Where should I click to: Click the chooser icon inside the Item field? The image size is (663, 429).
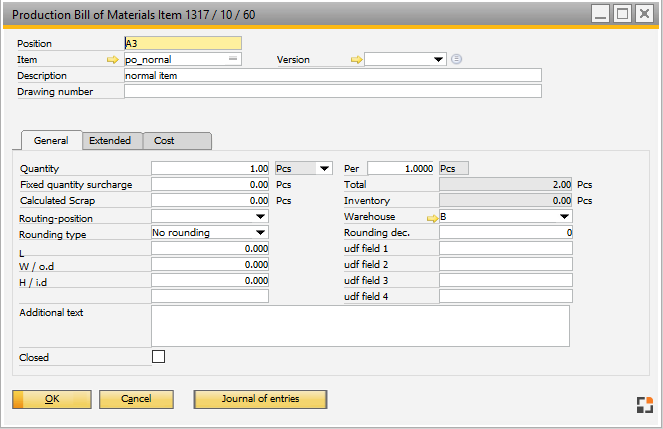[234, 60]
